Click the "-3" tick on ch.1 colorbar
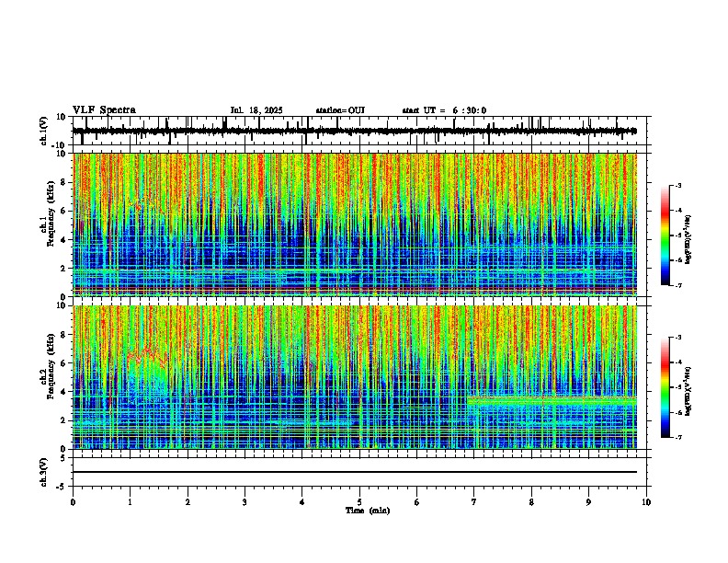 pyautogui.click(x=677, y=185)
